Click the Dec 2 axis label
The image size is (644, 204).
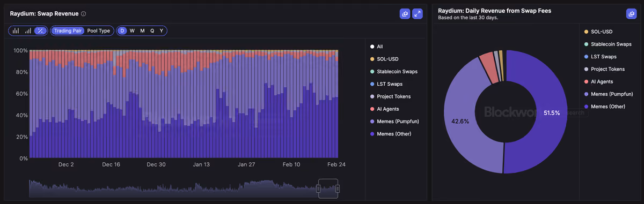(x=65, y=164)
